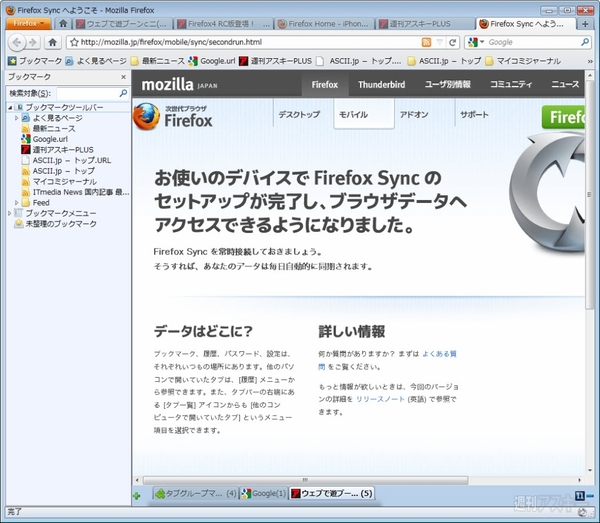600x523 pixels.
Task: Open Thunderbird in mozilla header
Action: [x=382, y=85]
